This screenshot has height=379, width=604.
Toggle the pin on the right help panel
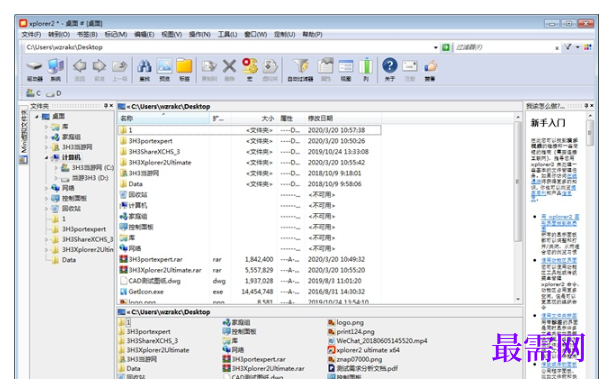coord(586,106)
